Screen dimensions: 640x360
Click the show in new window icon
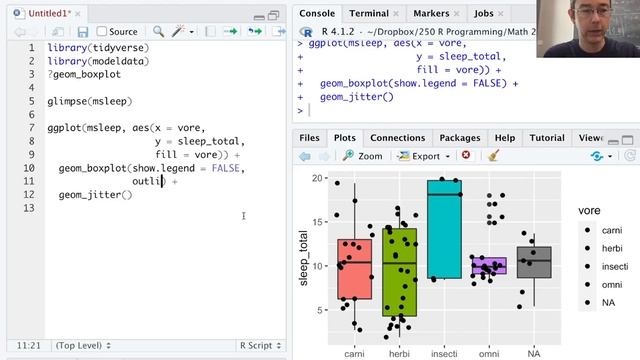[58, 32]
